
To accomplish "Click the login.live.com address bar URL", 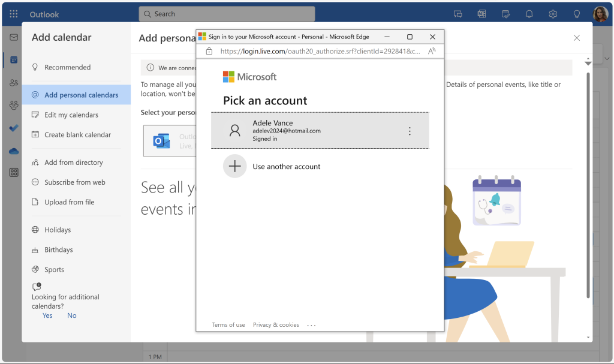I will (320, 52).
